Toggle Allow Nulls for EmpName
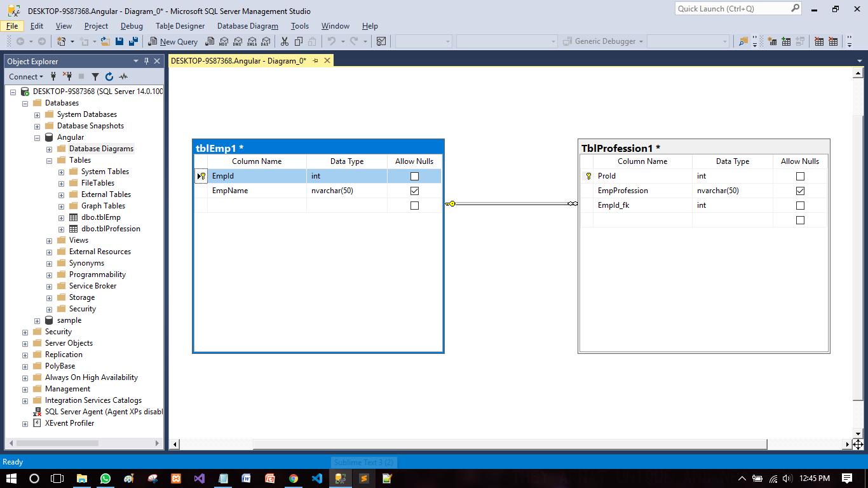This screenshot has width=868, height=488. click(x=414, y=191)
